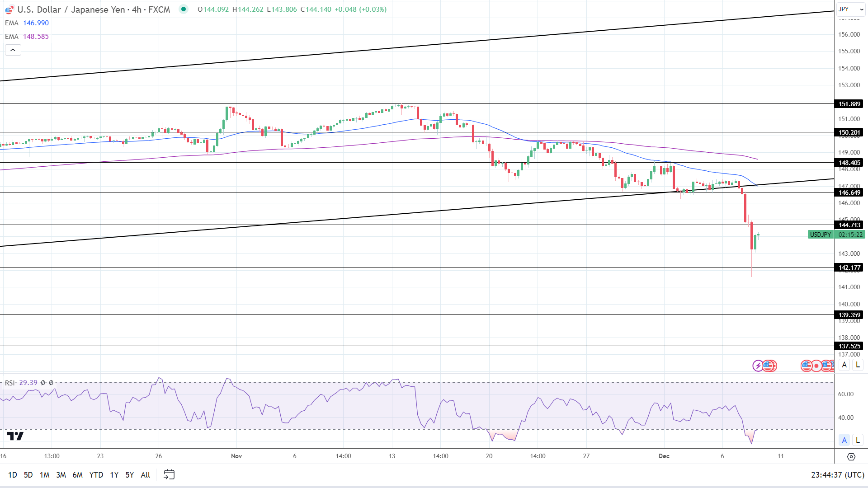The width and height of the screenshot is (868, 488).
Task: Open the go-to-date calendar icon
Action: 169,474
